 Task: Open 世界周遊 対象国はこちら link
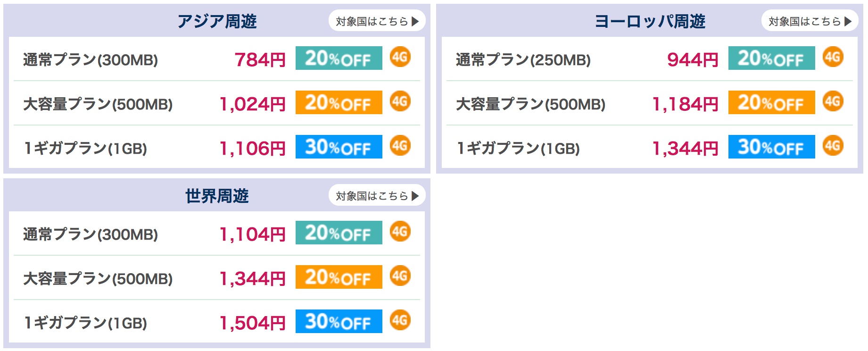click(377, 195)
